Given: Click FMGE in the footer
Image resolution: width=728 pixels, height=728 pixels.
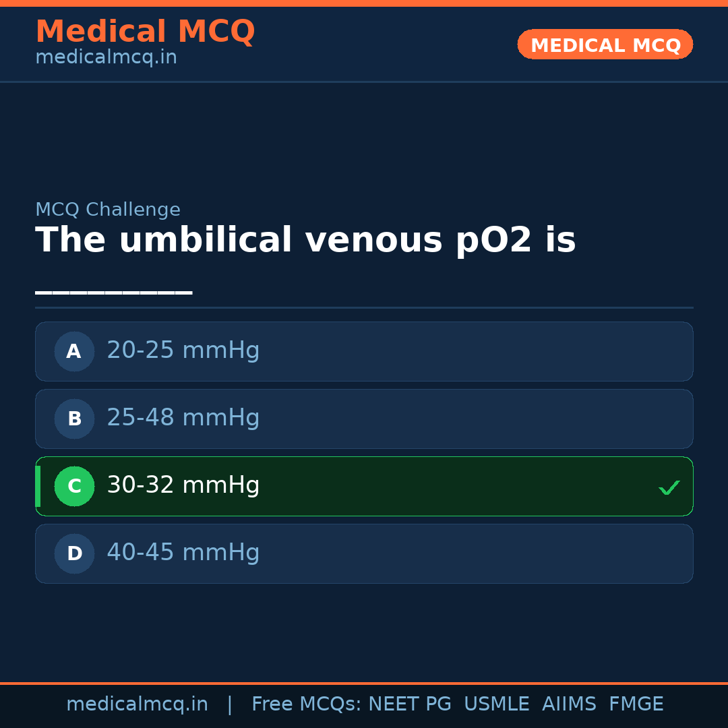Looking at the screenshot, I should pos(636,704).
